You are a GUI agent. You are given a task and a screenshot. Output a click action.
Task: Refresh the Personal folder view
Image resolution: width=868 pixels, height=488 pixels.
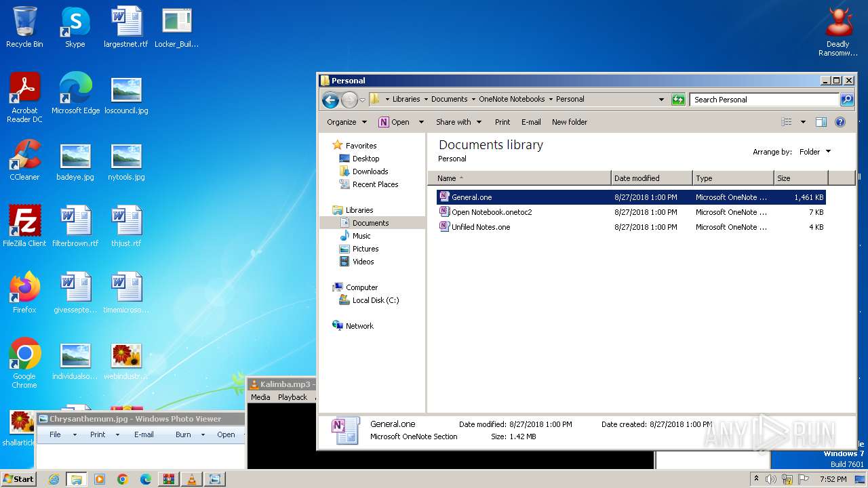[678, 100]
